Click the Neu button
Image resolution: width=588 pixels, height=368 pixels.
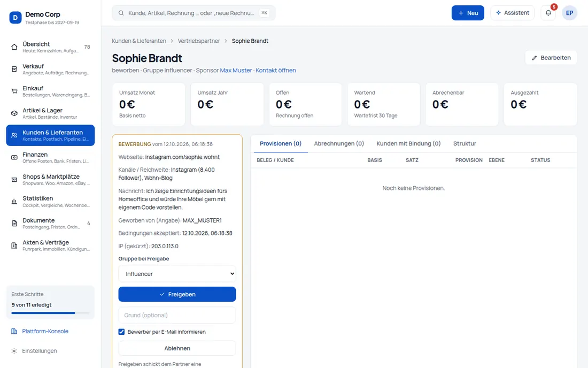pyautogui.click(x=468, y=13)
